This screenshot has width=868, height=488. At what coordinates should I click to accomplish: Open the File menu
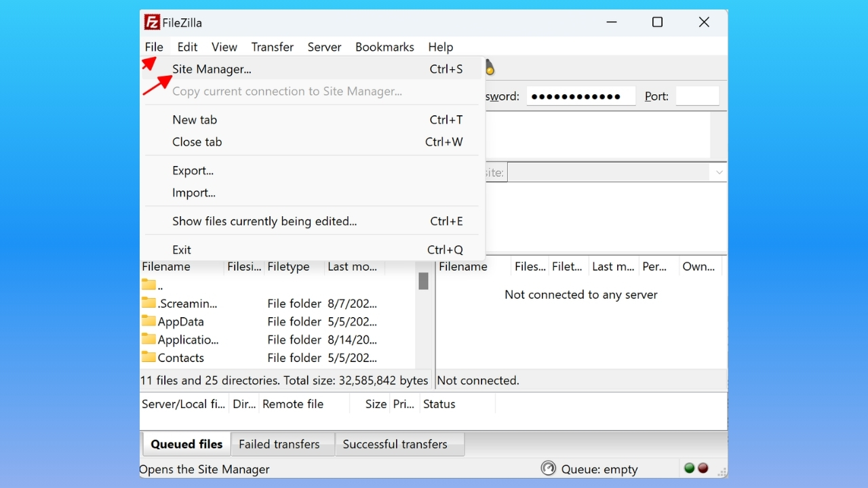click(154, 47)
